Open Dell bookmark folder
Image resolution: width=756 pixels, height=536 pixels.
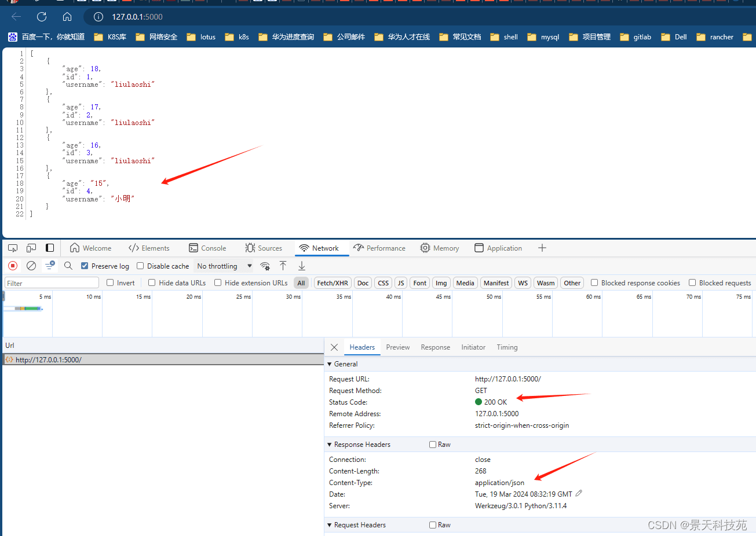[674, 37]
